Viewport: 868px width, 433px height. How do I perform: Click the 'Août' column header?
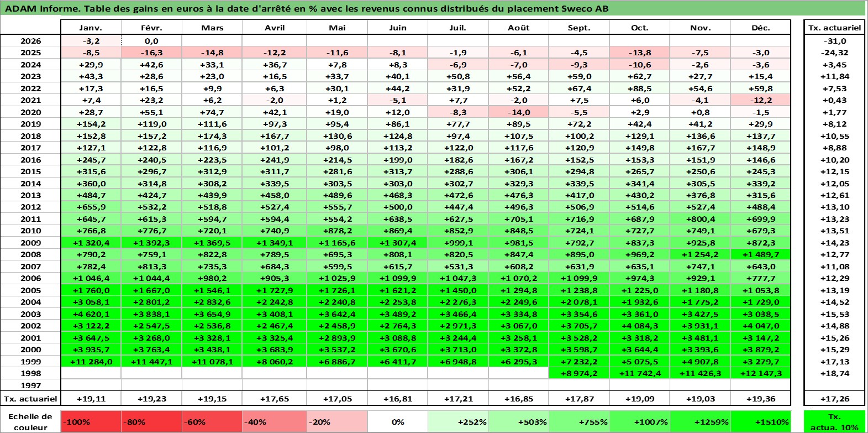coord(519,28)
